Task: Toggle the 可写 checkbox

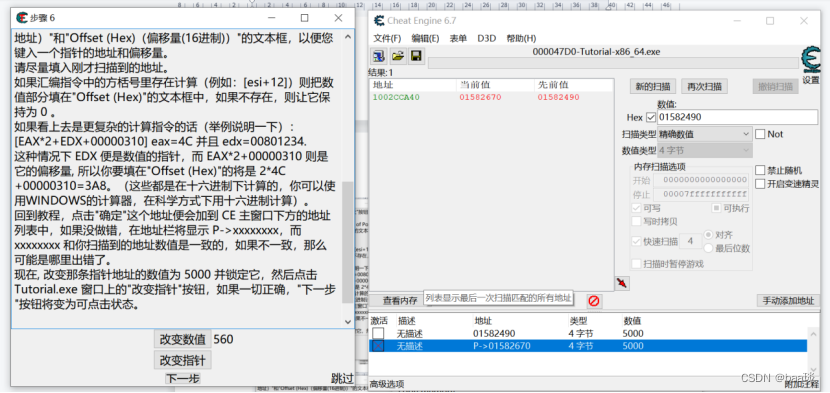Action: coord(637,208)
